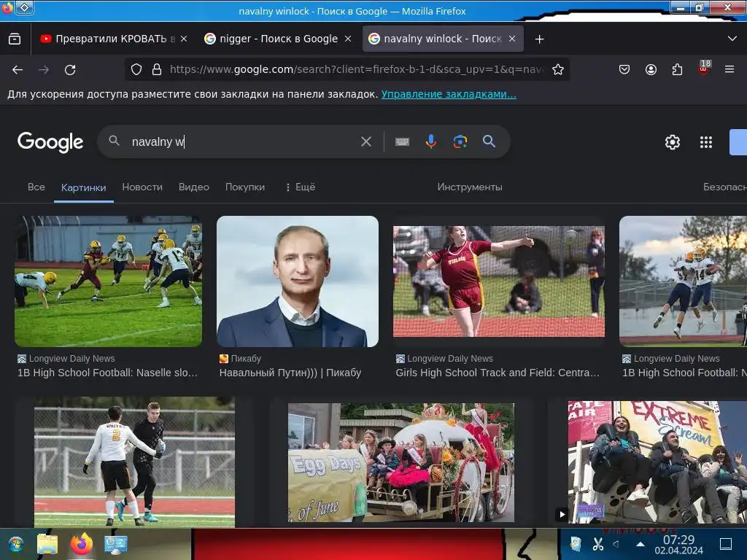Close the navalny winlock tab
The width and height of the screenshot is (747, 560).
click(512, 39)
